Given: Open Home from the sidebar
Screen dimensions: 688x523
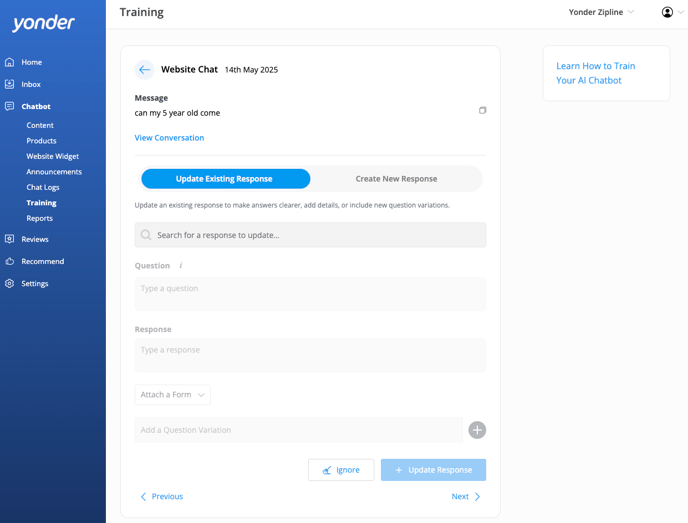Looking at the screenshot, I should pos(31,62).
